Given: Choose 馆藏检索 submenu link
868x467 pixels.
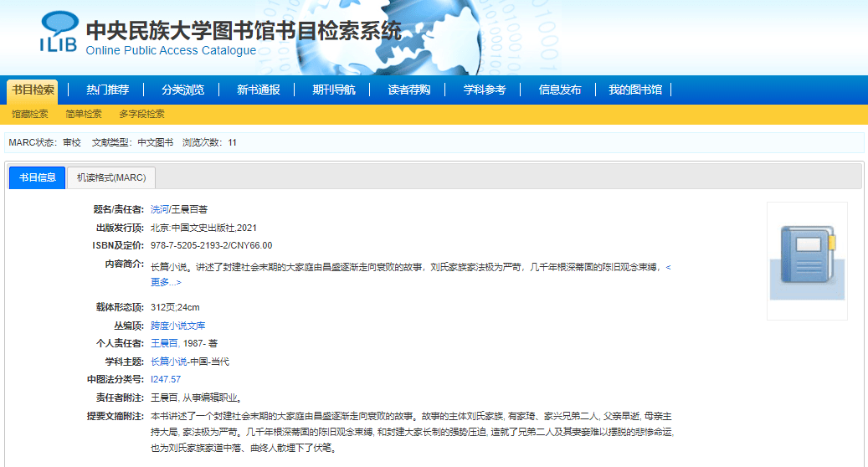Looking at the screenshot, I should pos(30,114).
